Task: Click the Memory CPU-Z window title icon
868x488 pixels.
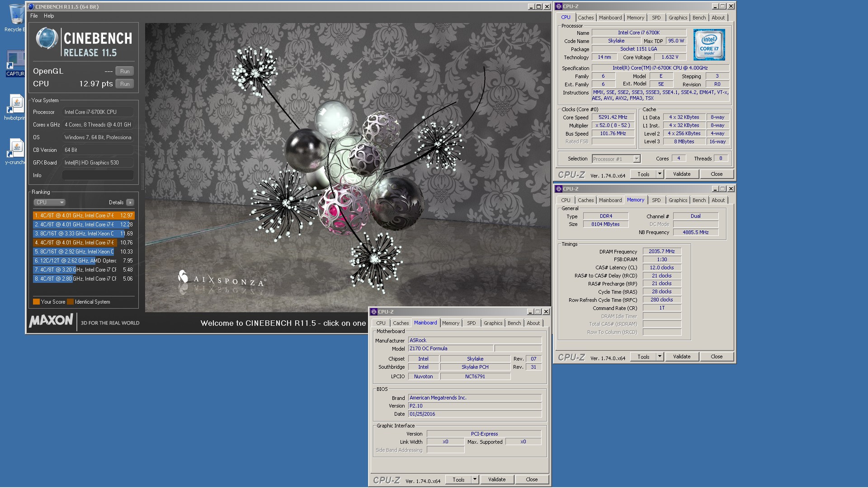Action: (x=559, y=189)
